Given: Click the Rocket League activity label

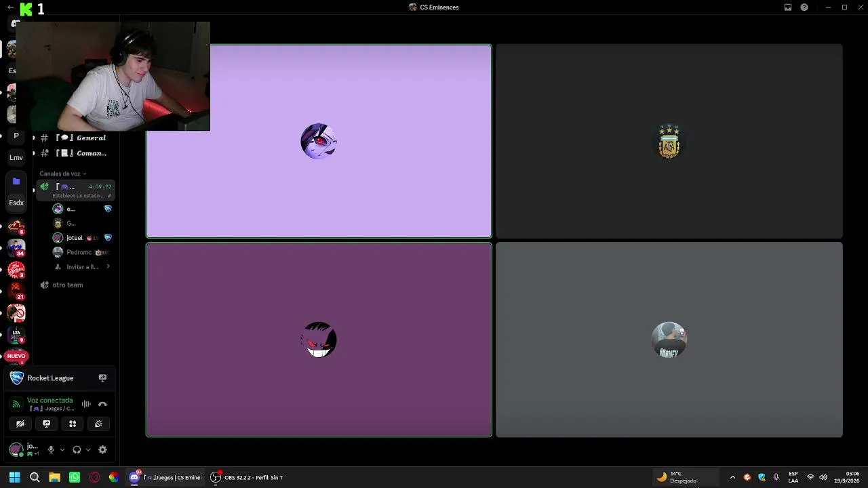Looking at the screenshot, I should point(50,378).
